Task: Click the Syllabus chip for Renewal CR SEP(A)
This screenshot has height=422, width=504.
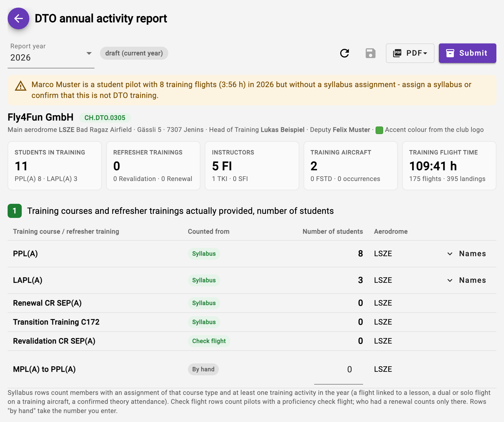Action: [x=204, y=303]
